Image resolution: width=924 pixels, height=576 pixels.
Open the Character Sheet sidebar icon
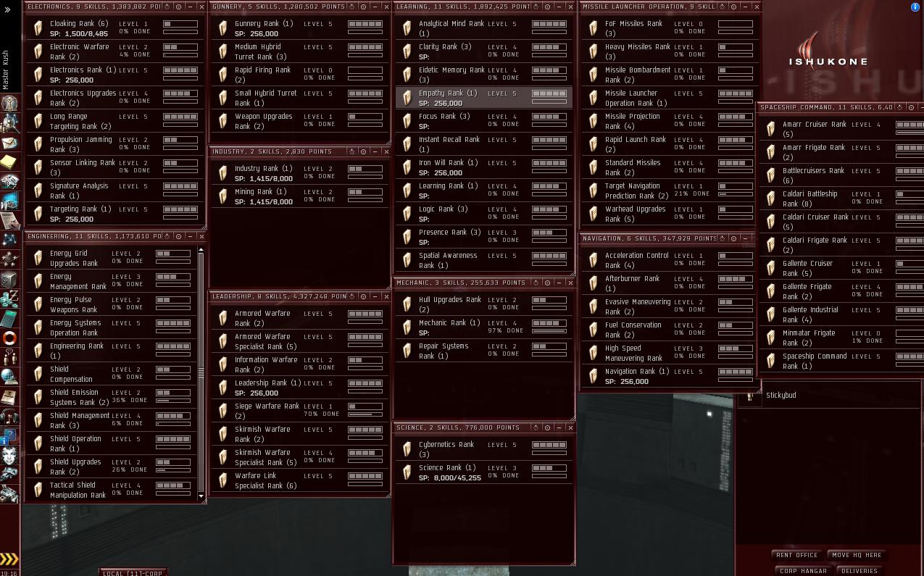tap(9, 102)
